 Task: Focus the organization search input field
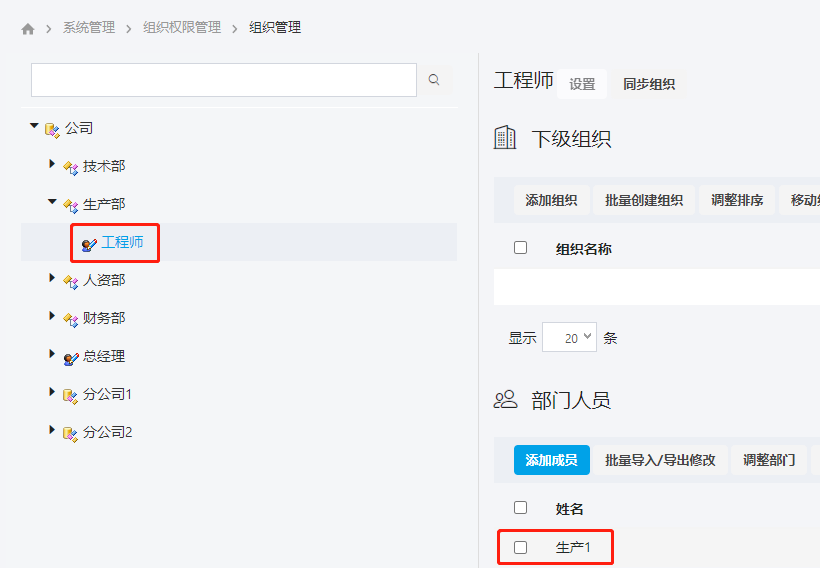223,80
